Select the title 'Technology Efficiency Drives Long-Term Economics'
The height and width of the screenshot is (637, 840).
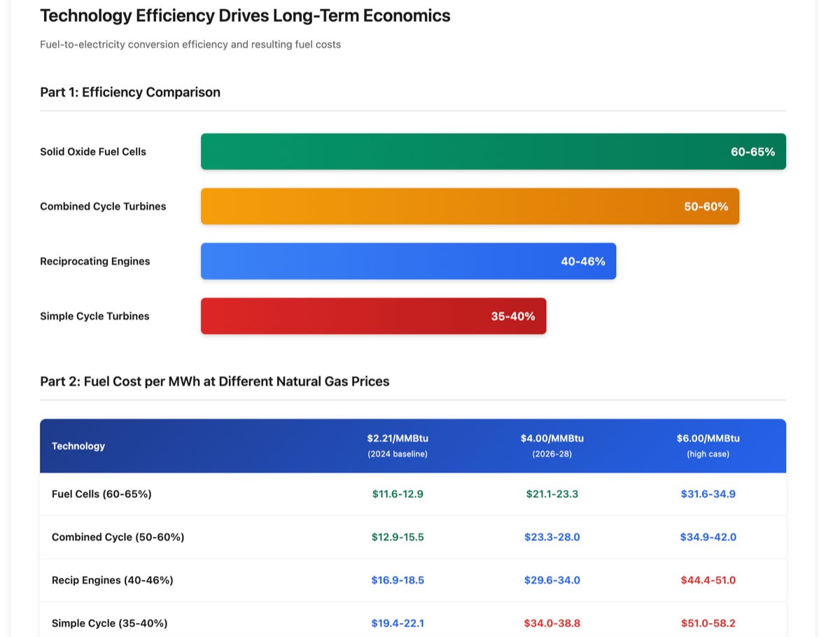pyautogui.click(x=245, y=15)
